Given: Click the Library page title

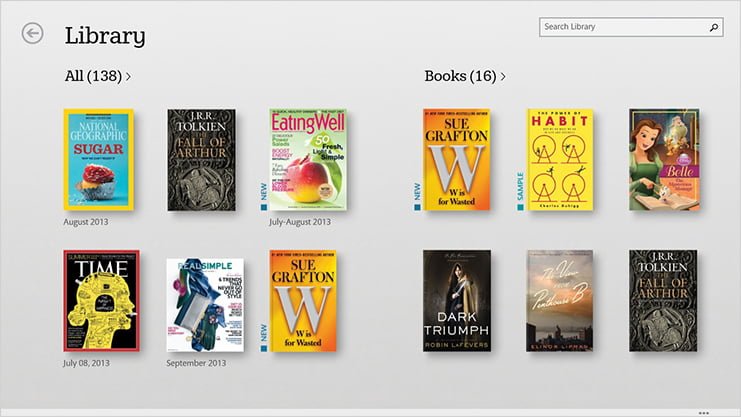Looking at the screenshot, I should [105, 36].
